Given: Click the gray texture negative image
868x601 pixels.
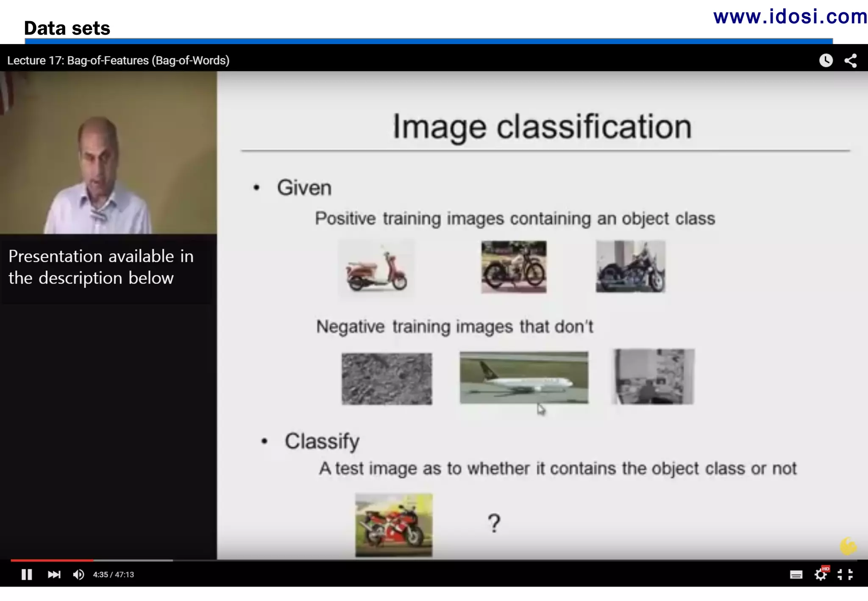Looking at the screenshot, I should pos(387,378).
